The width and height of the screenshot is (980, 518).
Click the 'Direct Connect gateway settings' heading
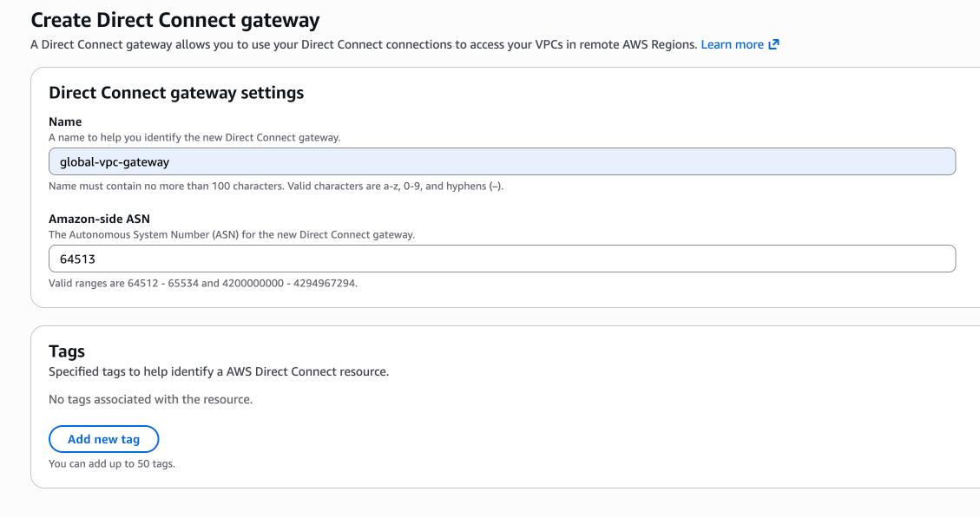(176, 93)
